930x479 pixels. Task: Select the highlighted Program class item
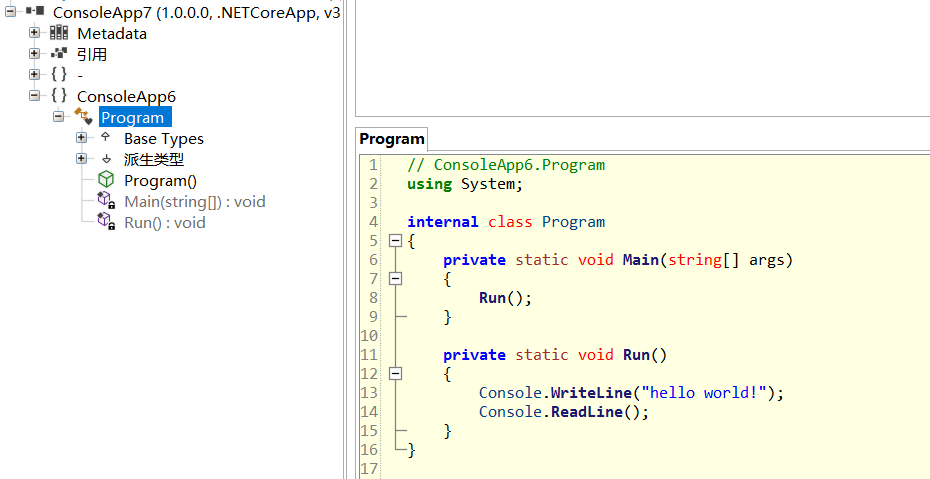[x=135, y=117]
